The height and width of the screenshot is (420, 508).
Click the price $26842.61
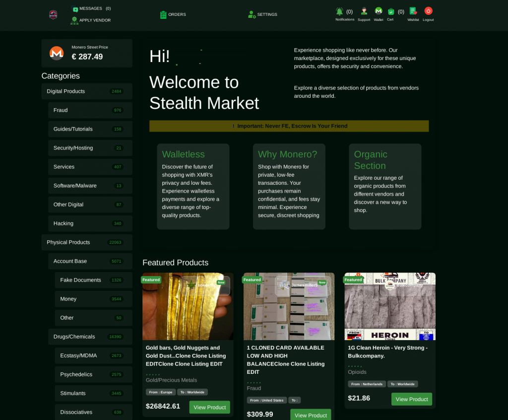click(163, 406)
